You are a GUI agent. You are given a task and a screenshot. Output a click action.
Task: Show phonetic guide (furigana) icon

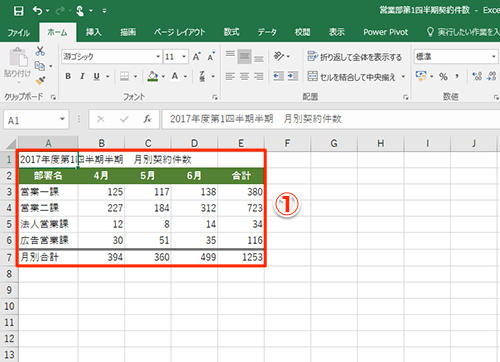[x=202, y=76]
